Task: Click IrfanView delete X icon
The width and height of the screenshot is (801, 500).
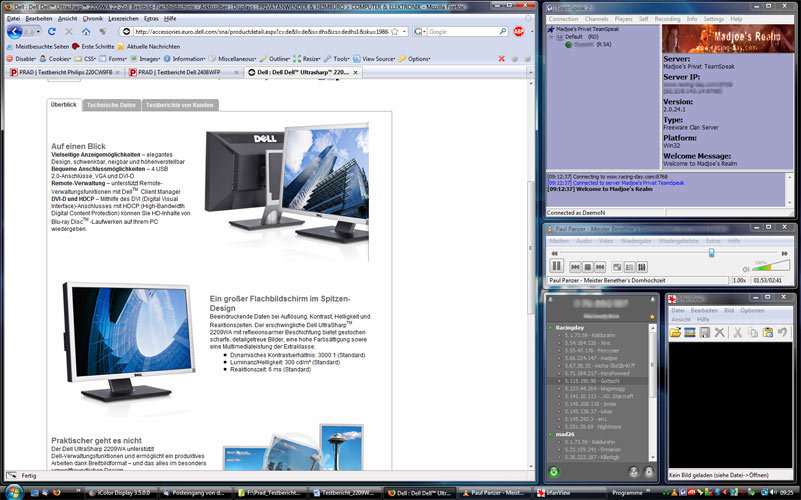Action: point(719,332)
